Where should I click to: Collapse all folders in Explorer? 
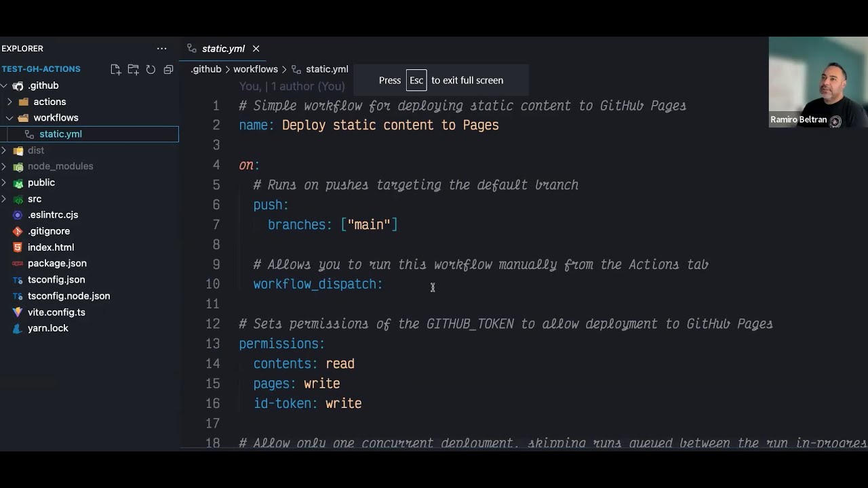click(168, 69)
